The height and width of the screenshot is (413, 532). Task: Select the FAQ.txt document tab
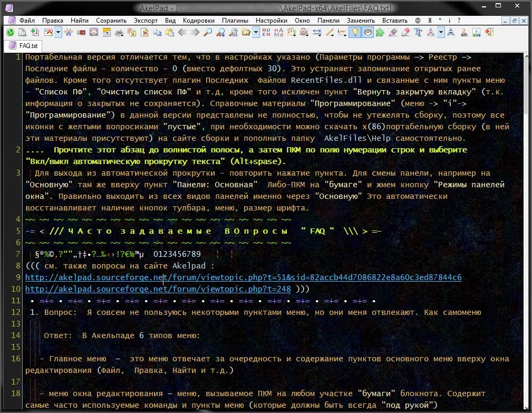point(24,45)
